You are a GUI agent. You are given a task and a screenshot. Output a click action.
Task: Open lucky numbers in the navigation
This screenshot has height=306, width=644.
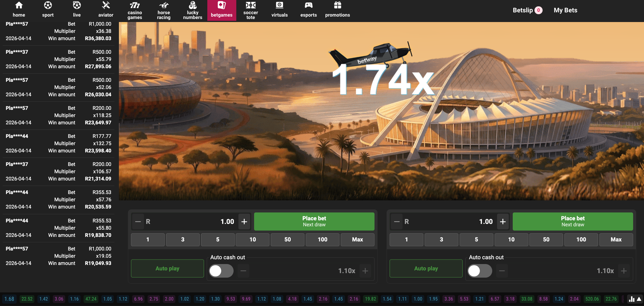click(193, 11)
